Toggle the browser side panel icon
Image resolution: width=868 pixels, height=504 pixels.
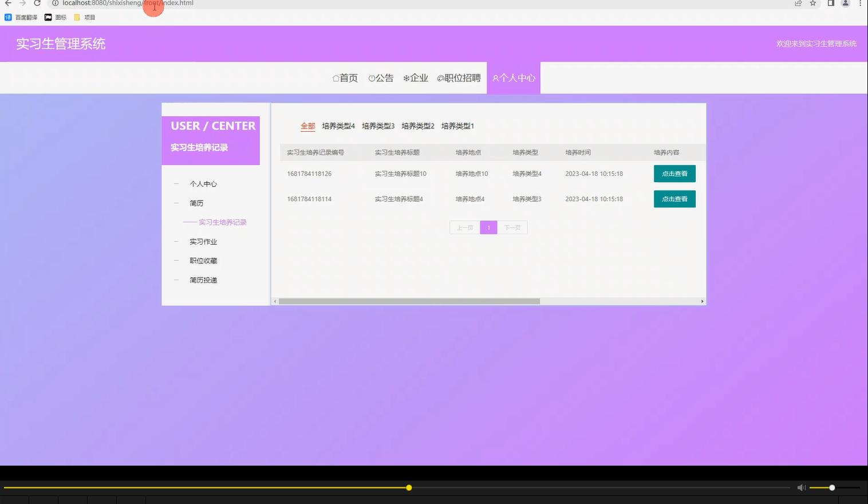tap(831, 3)
